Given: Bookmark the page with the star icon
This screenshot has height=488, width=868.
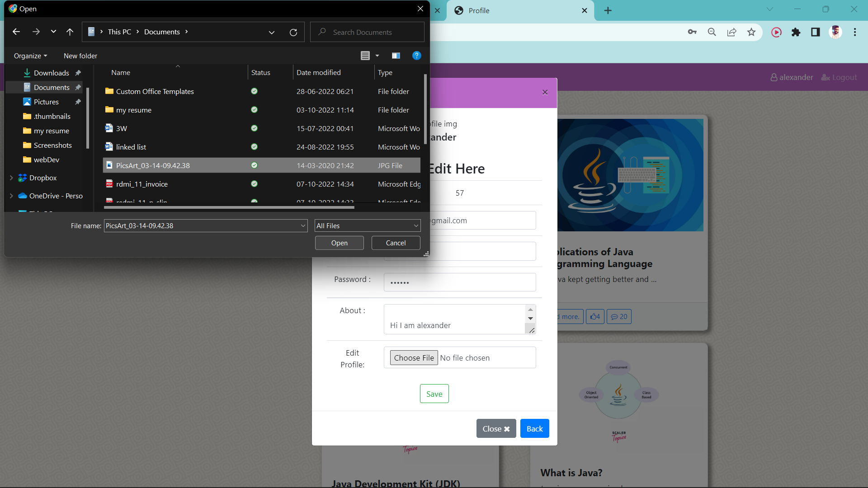Looking at the screenshot, I should click(x=751, y=32).
